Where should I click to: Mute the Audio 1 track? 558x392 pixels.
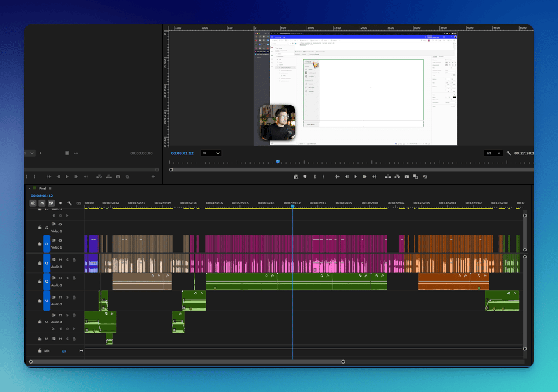pos(60,260)
